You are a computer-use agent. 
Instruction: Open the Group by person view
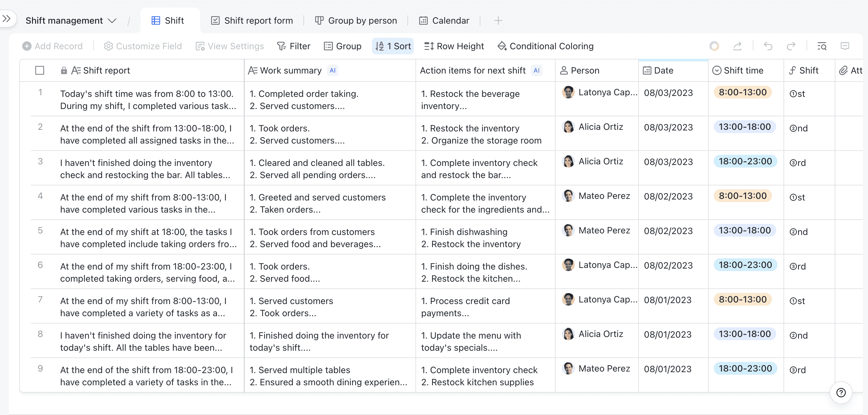[356, 20]
